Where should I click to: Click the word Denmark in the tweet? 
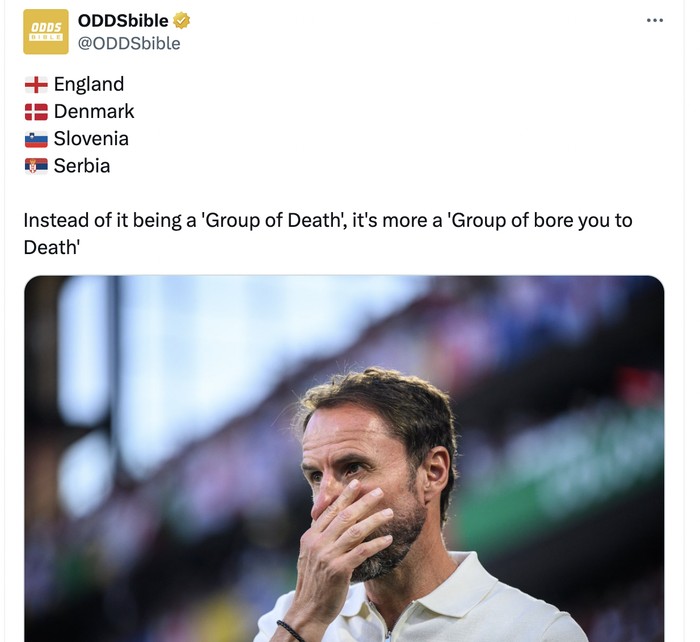tap(94, 111)
